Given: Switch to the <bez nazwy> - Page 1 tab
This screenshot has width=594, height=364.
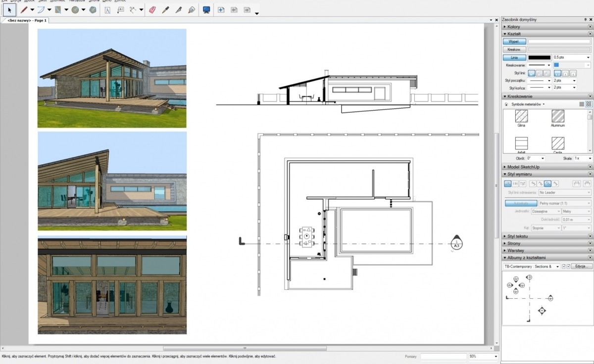Looking at the screenshot, I should 27,20.
